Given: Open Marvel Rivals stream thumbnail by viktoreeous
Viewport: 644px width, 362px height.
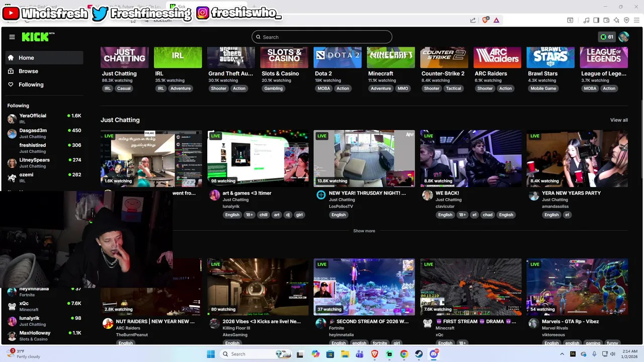Looking at the screenshot, I should pos(577,287).
